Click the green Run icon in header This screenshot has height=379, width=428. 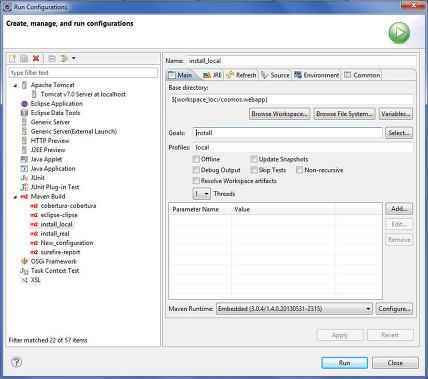(399, 33)
